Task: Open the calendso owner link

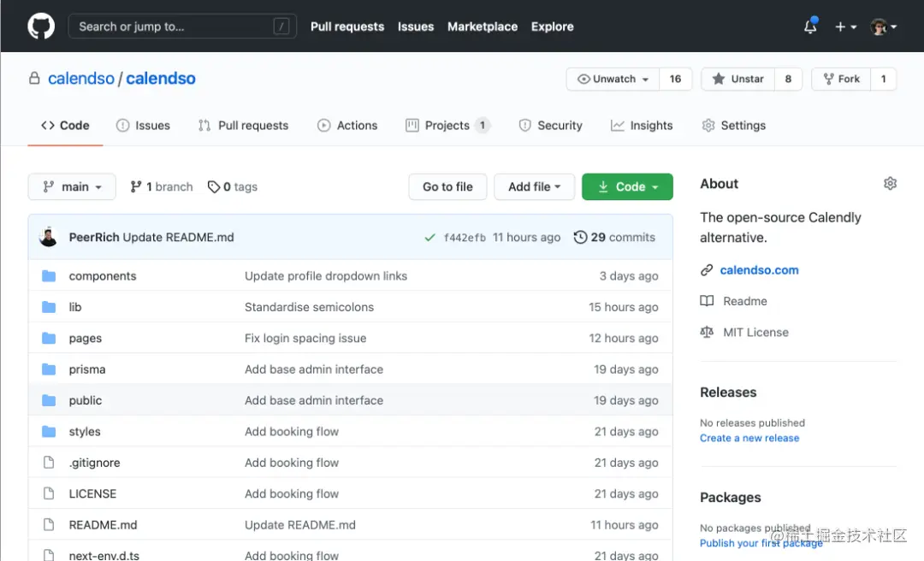Action: point(81,79)
